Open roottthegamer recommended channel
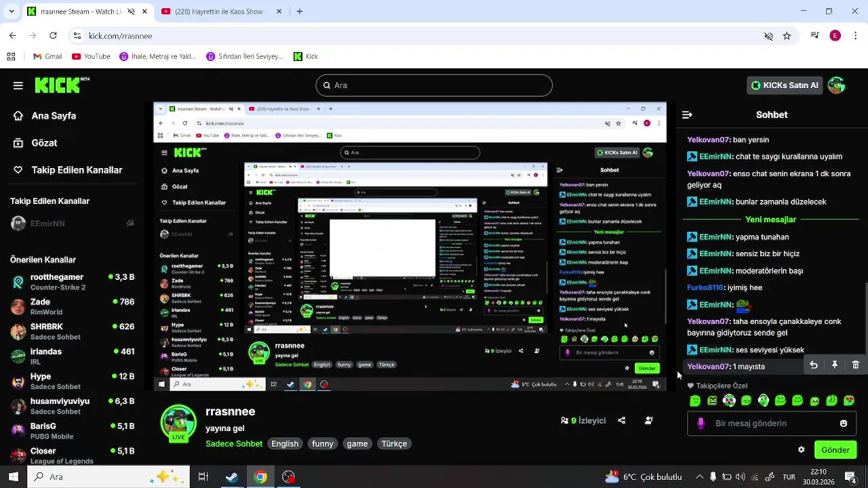This screenshot has height=488, width=868. [73, 282]
